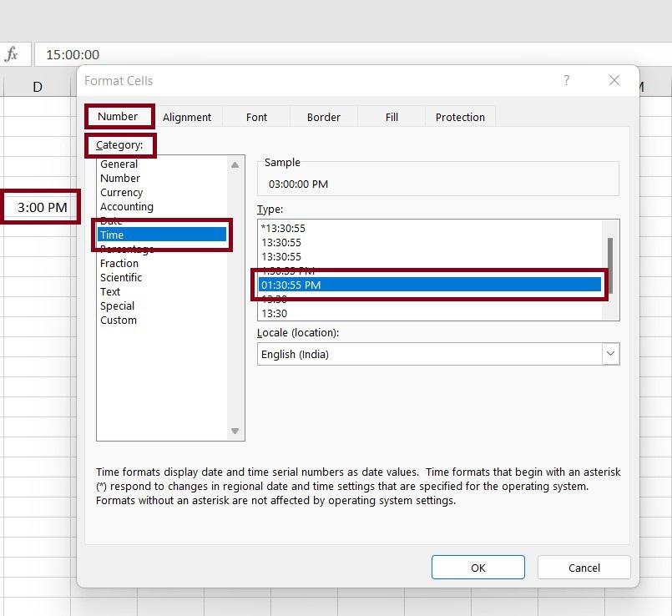Close the Format Cells dialog

(614, 80)
